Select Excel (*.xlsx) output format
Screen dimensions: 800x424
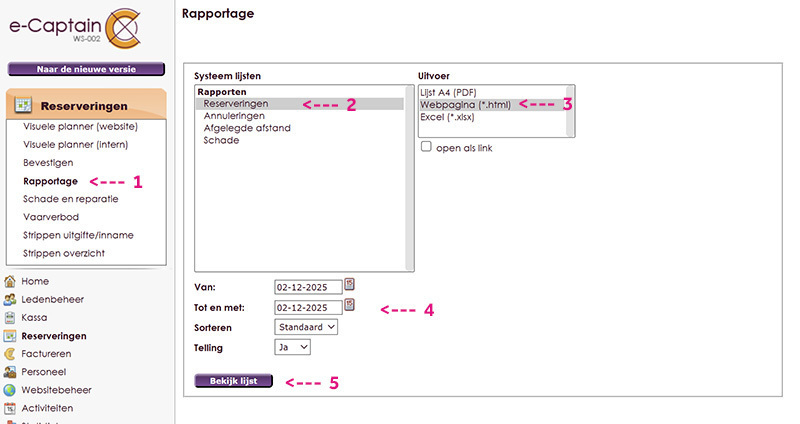447,117
